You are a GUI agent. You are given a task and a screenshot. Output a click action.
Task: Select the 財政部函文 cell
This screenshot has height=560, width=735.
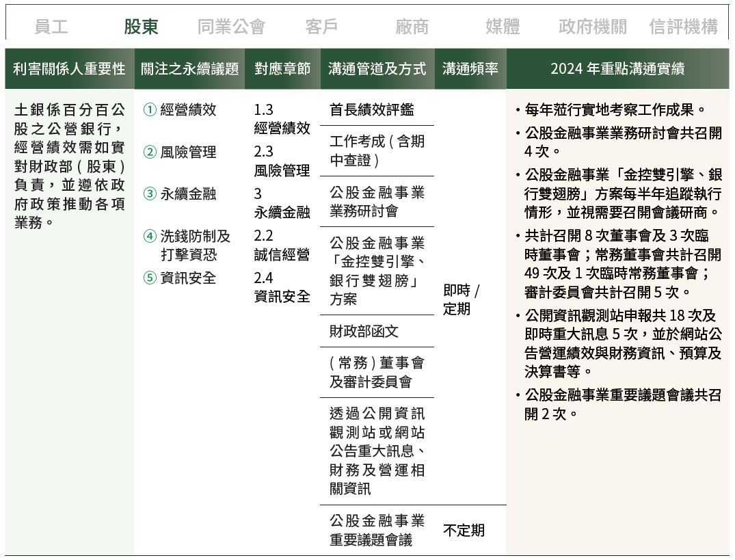pos(364,332)
